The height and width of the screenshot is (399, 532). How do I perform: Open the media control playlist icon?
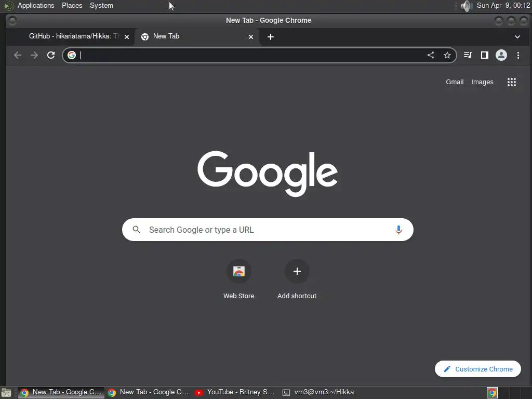tap(468, 55)
